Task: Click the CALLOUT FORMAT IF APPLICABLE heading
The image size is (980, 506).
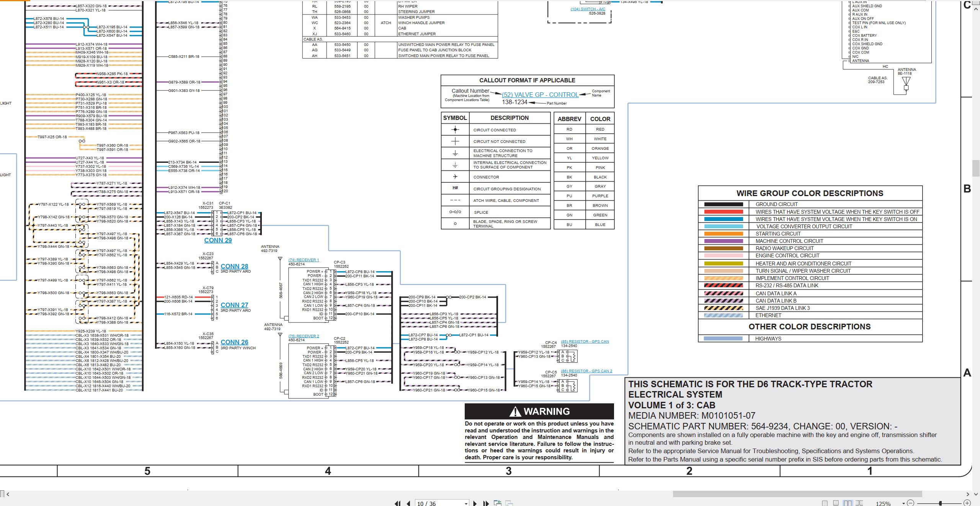Action: (x=527, y=80)
